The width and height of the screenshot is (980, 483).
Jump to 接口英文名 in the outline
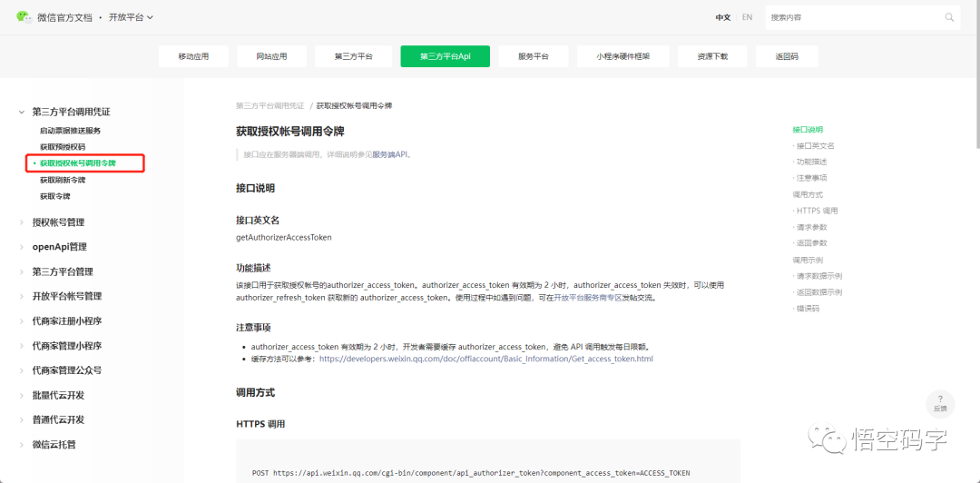point(815,146)
